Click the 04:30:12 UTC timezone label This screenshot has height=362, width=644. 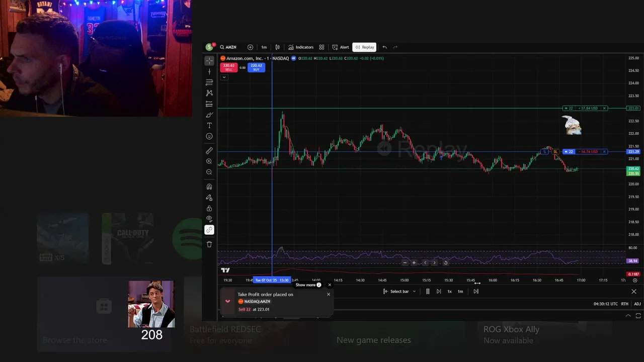point(605,304)
